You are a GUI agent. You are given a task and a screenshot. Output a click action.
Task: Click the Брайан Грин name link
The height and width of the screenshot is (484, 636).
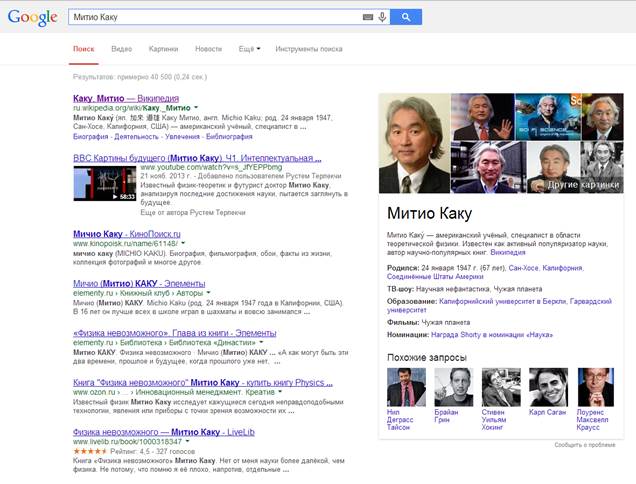(446, 416)
